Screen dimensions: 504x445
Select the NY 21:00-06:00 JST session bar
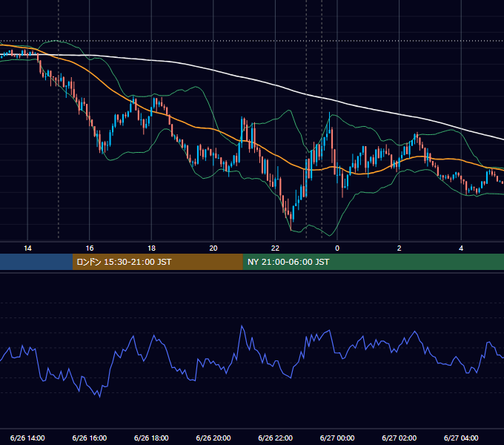coord(373,262)
